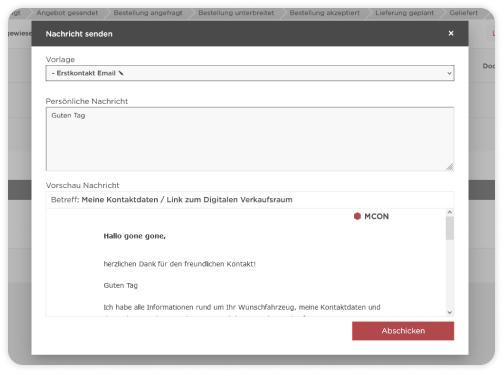Select the Bestellung akzeptiert stage
The height and width of the screenshot is (373, 503).
coord(324,13)
